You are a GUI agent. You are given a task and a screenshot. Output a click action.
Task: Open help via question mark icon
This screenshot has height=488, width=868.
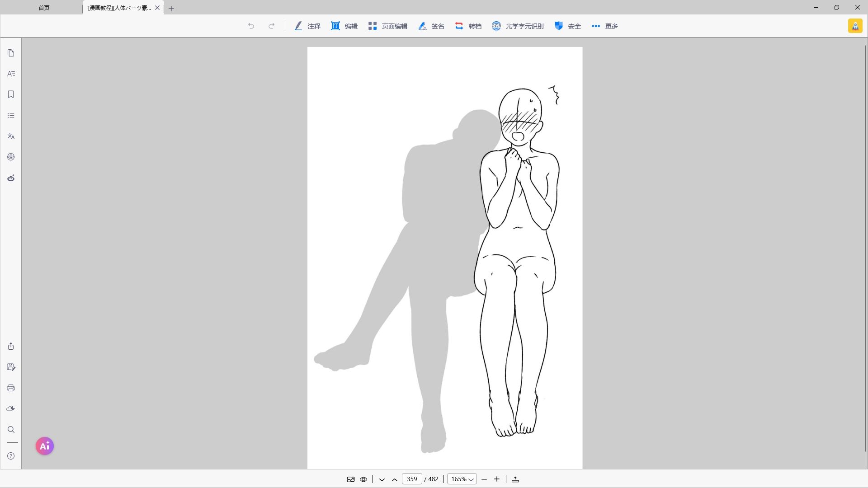[11, 456]
